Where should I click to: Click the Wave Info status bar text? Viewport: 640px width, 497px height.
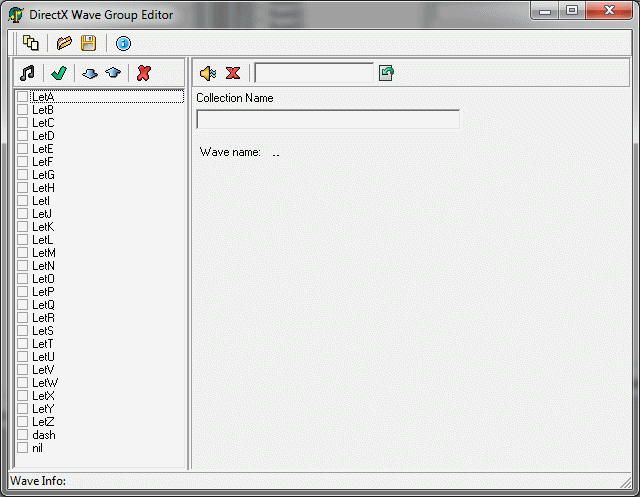tap(38, 481)
